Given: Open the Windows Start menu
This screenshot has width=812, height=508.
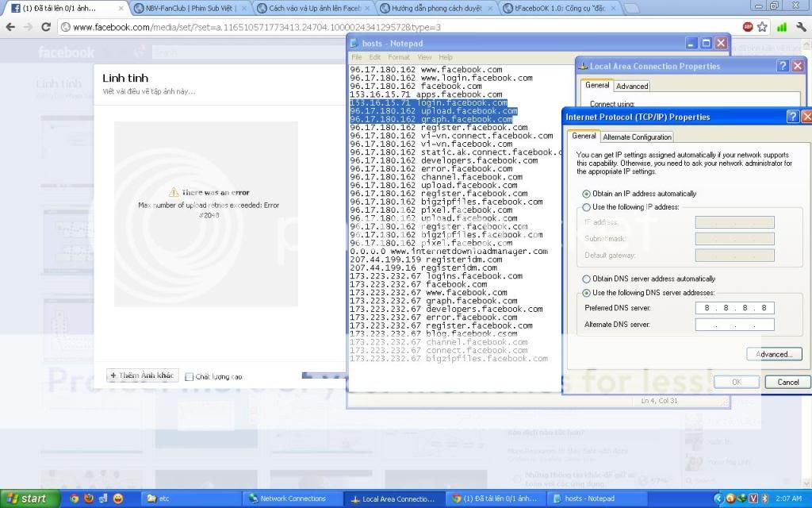Looking at the screenshot, I should pos(25,498).
